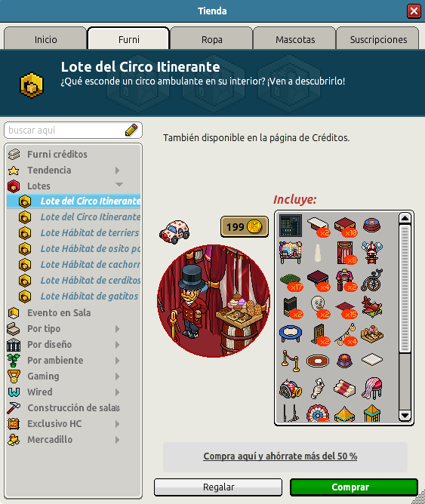The height and width of the screenshot is (504, 425).
Task: Choose the blue trampoline furni icon
Action: [291, 333]
